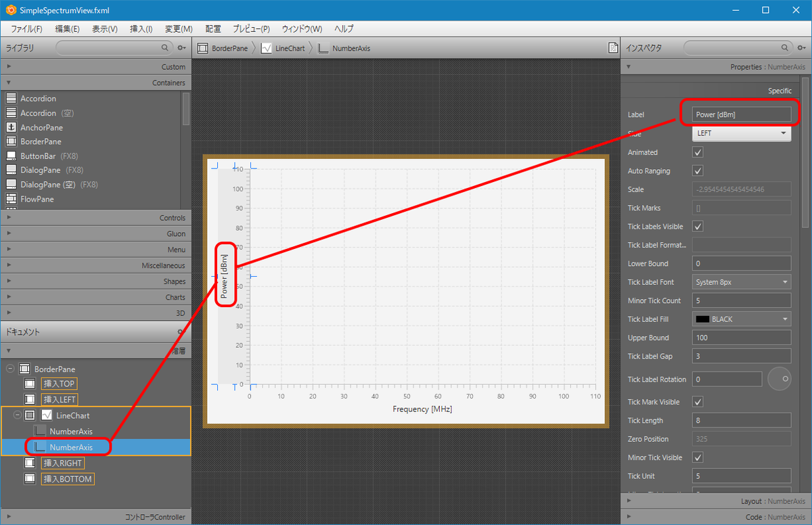The width and height of the screenshot is (812, 525).
Task: Choose the DialogPane (FX8) library icon
Action: [x=11, y=170]
